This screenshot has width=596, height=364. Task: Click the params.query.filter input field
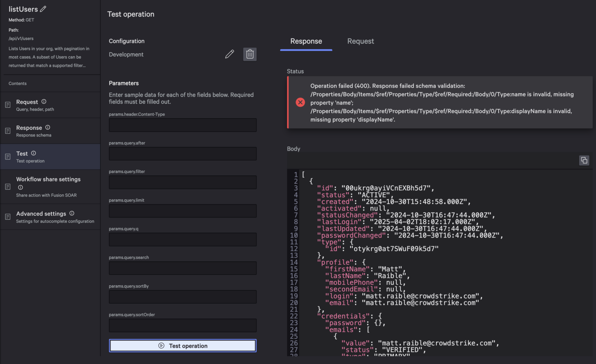tap(182, 182)
